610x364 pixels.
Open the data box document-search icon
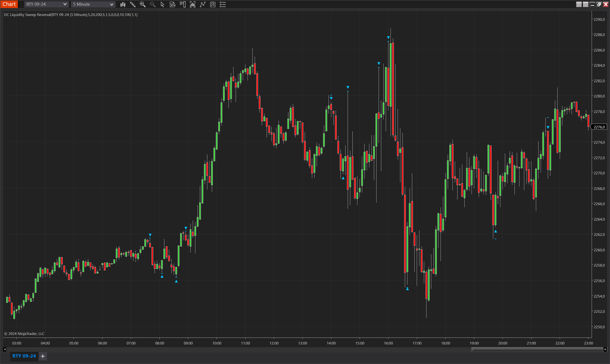(x=173, y=4)
